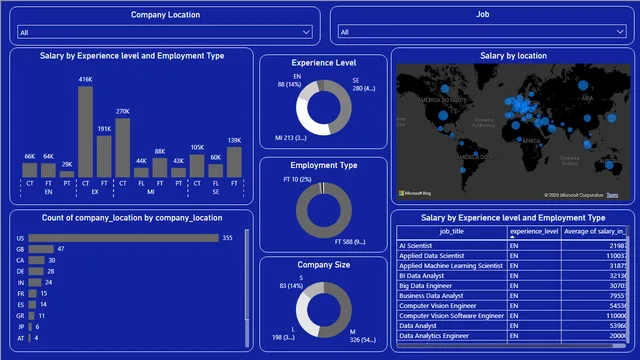Click the L slice in Company Size donut

coord(303,316)
